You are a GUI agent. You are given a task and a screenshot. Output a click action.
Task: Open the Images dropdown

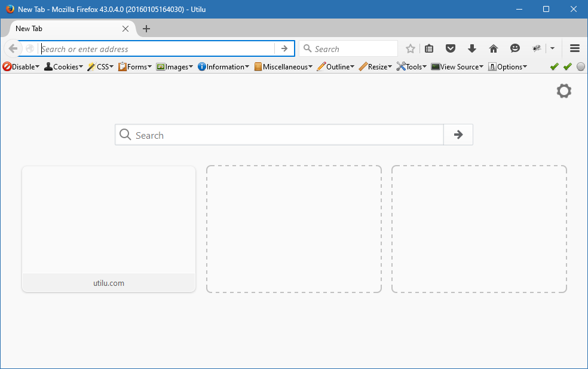pyautogui.click(x=174, y=67)
